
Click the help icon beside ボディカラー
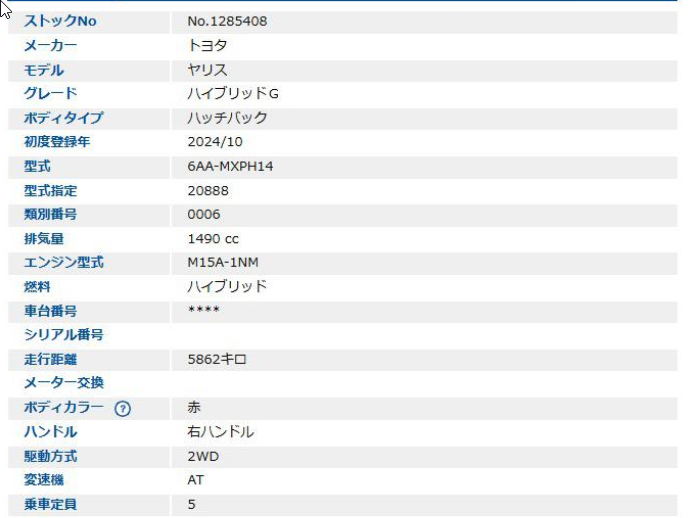click(123, 409)
